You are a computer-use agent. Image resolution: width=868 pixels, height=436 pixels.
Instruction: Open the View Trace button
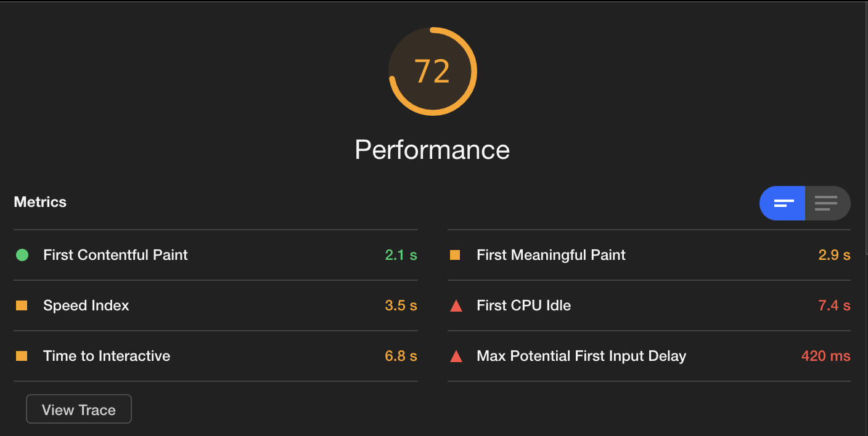click(79, 410)
